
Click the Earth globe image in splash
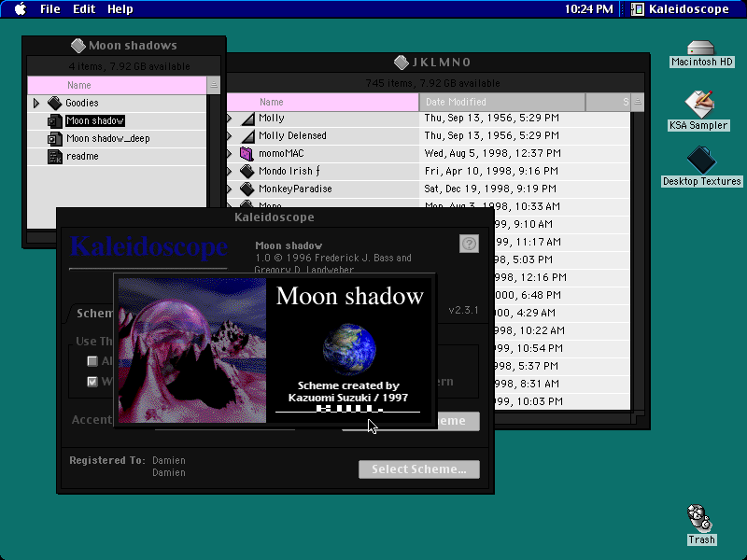pos(349,349)
